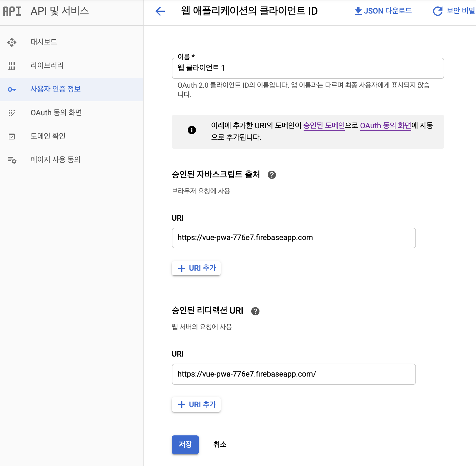476x466 pixels.
Task: Click plus icon under JavaScript origins URI
Action: (182, 268)
